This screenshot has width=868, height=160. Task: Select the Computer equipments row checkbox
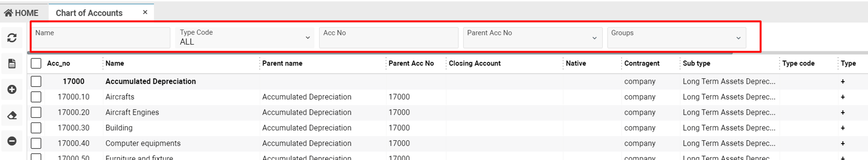coord(36,143)
